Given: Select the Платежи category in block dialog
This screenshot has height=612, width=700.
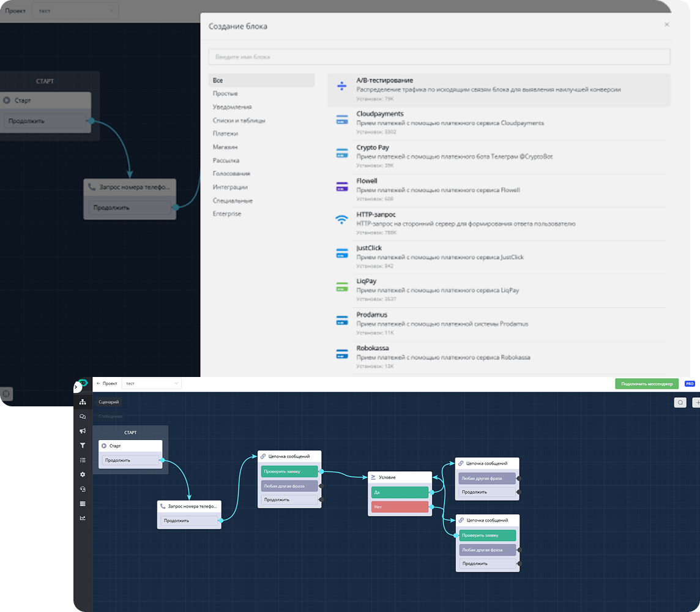Looking at the screenshot, I should [x=225, y=133].
